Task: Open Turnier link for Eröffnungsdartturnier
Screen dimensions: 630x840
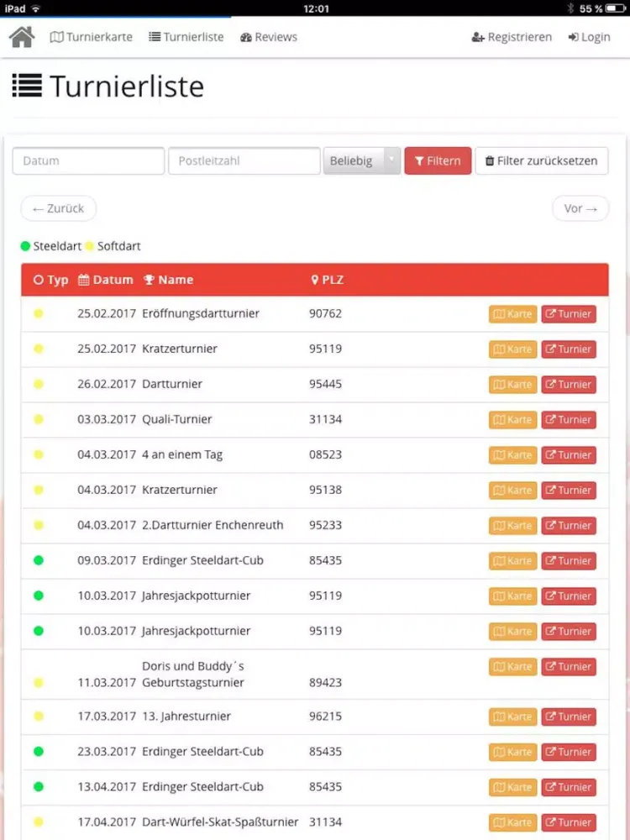Action: click(569, 314)
